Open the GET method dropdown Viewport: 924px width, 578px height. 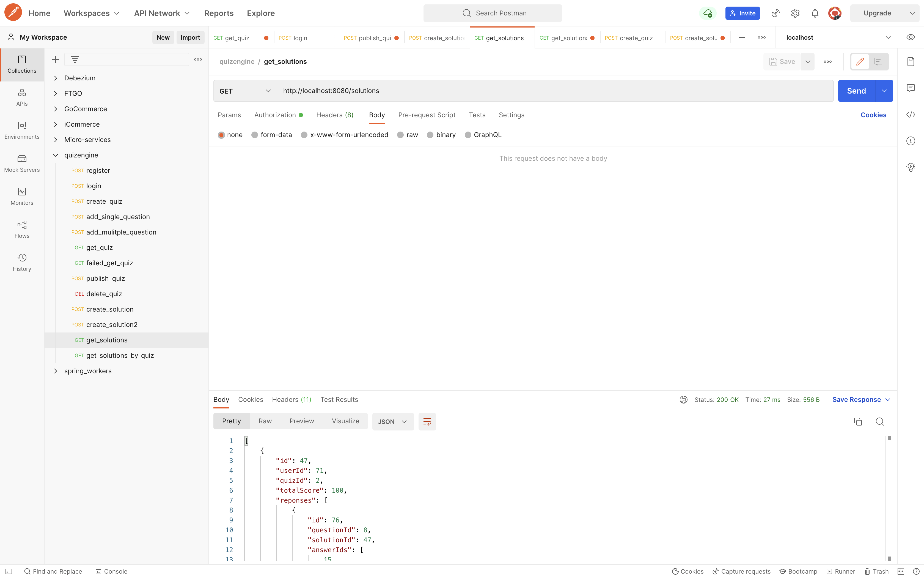[245, 91]
